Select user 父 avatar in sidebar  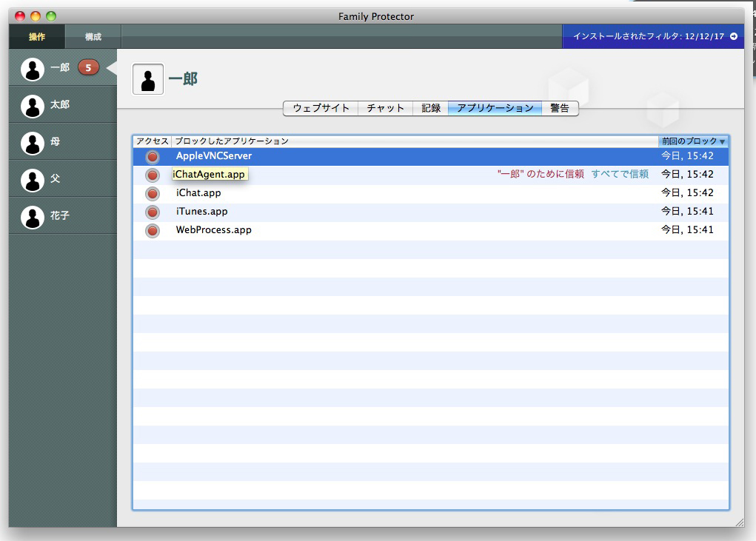[x=33, y=180]
